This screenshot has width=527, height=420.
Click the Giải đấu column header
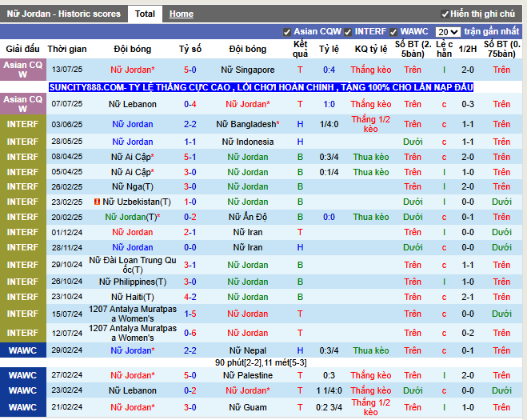pos(23,49)
